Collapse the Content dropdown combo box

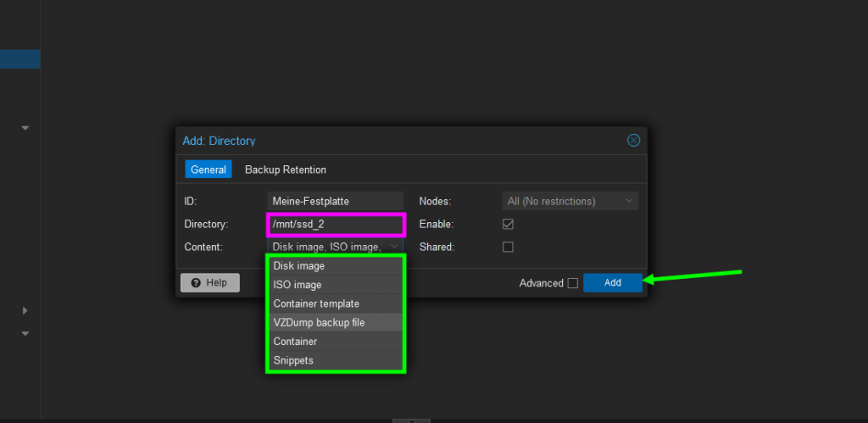pos(394,247)
